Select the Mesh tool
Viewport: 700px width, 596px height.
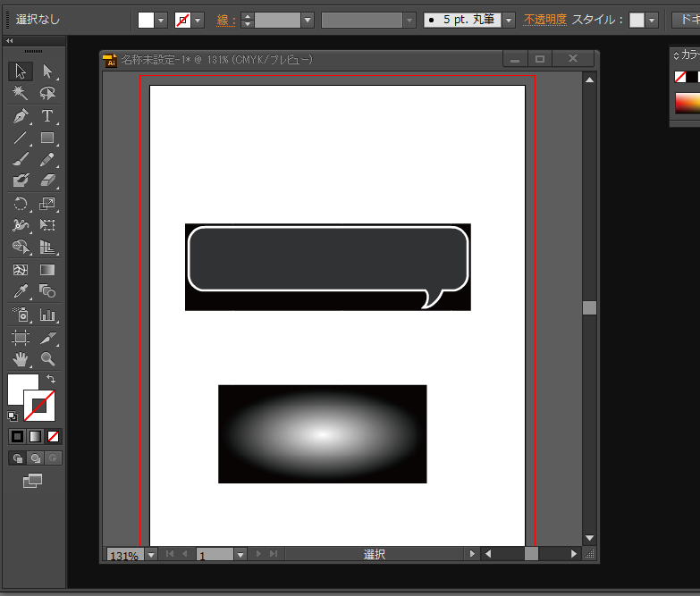(21, 270)
